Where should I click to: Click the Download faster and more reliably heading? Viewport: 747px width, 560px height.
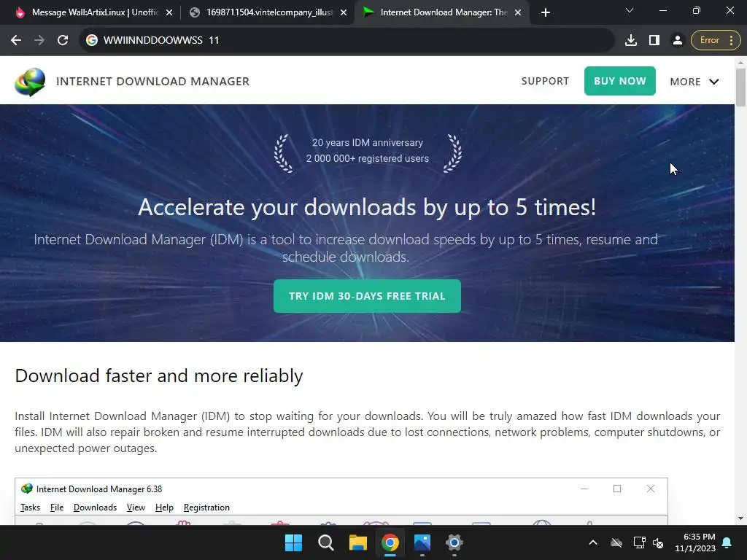(158, 376)
